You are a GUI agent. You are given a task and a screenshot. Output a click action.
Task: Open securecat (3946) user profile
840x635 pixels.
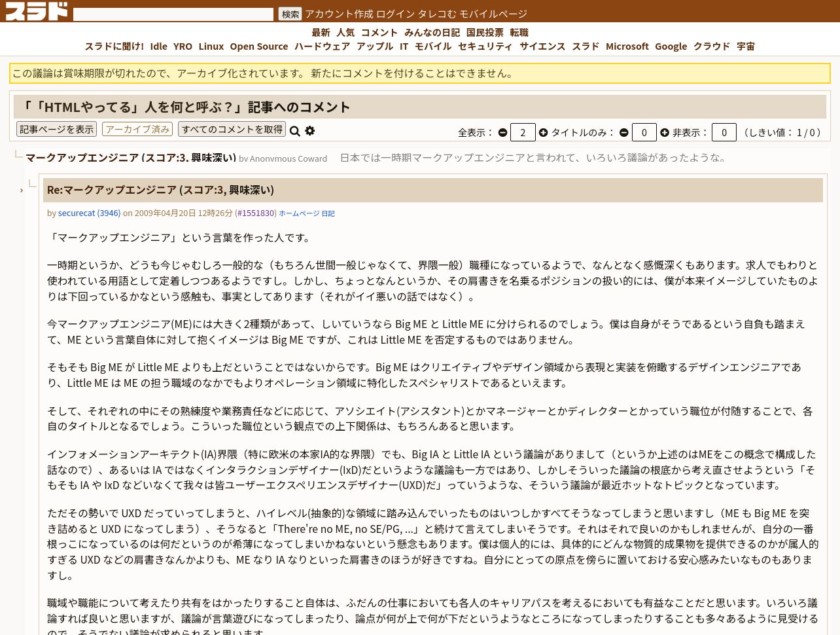click(x=89, y=213)
